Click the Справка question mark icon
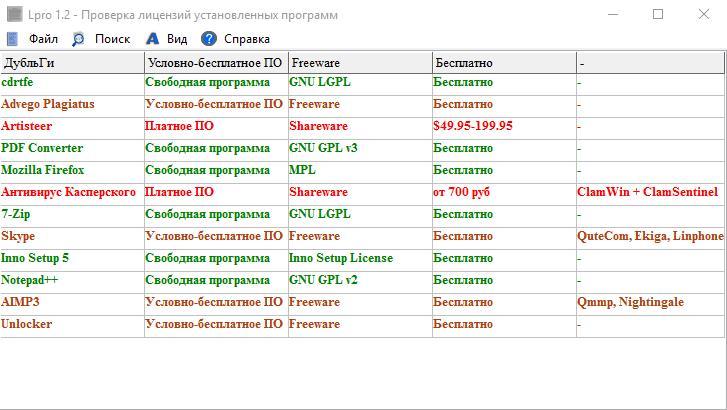 point(209,39)
